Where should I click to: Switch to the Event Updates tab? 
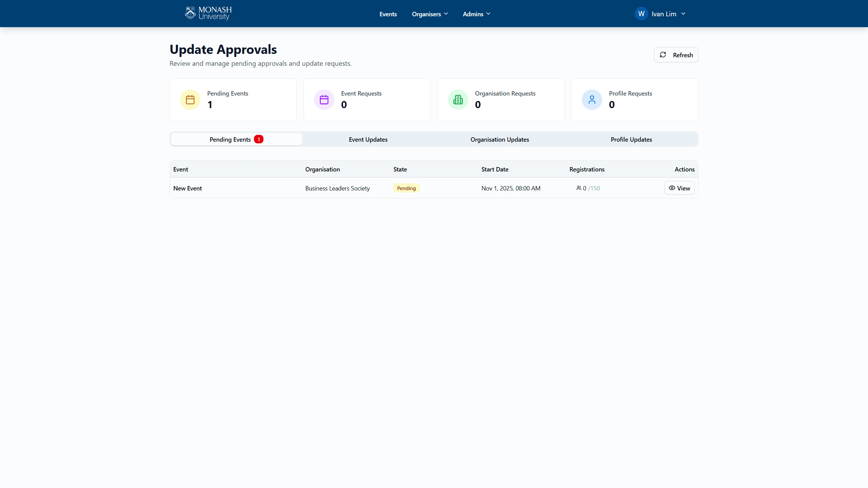pos(368,139)
